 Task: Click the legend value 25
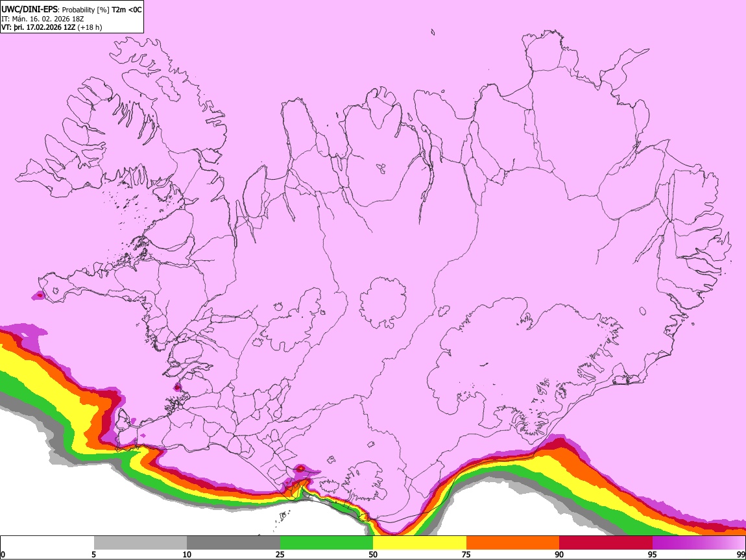[280, 554]
